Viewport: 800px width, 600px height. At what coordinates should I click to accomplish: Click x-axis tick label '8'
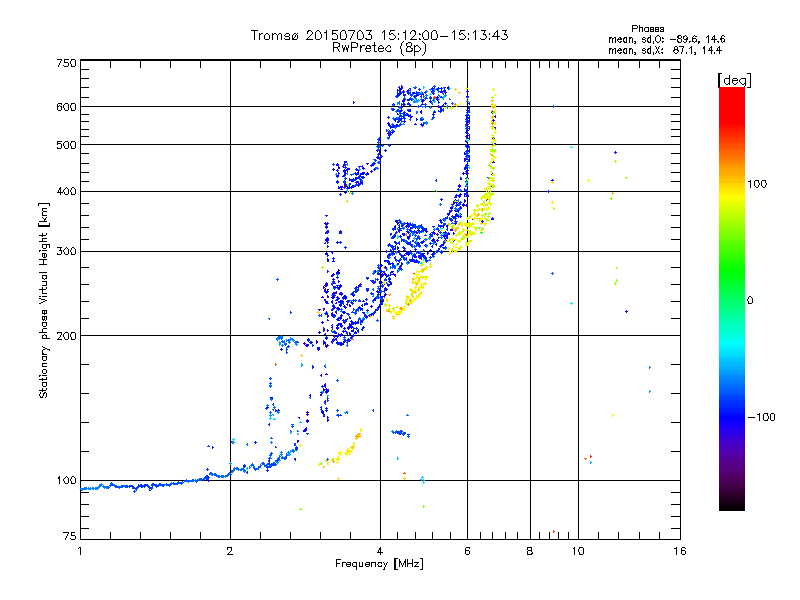530,551
